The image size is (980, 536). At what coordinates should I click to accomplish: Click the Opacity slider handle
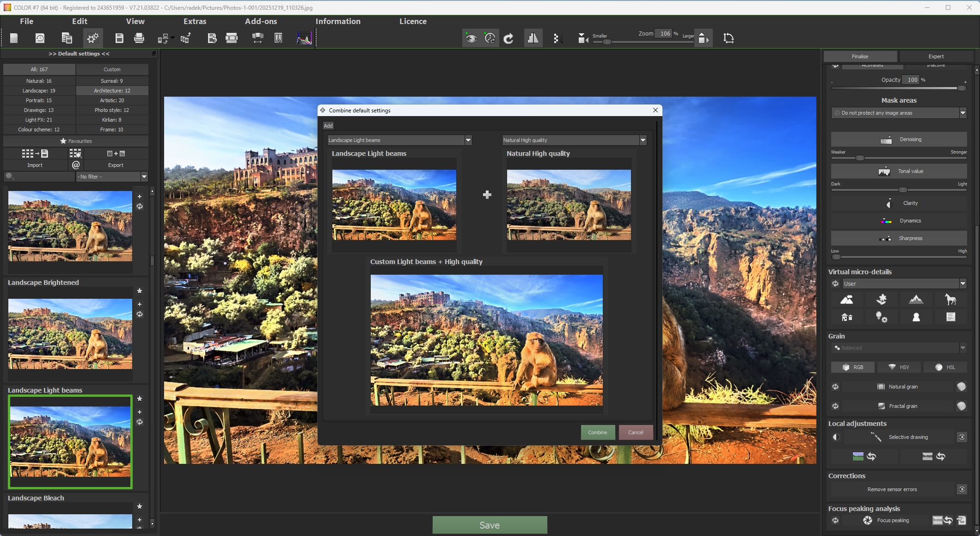961,88
